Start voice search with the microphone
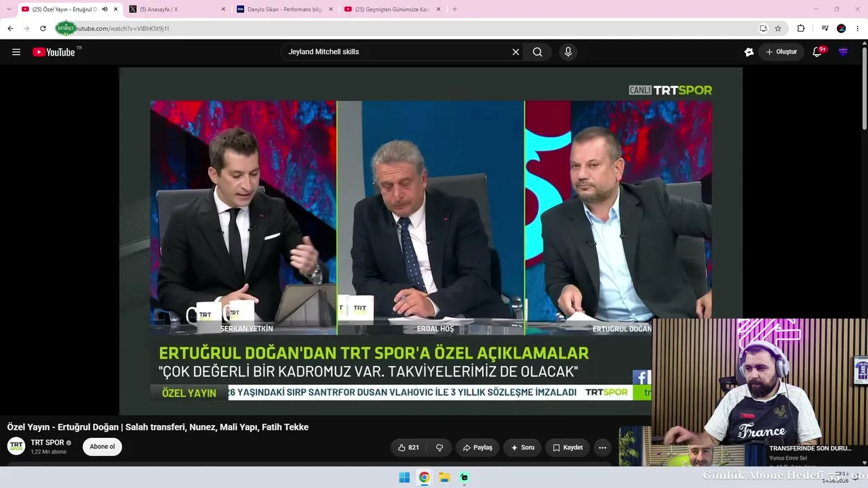This screenshot has height=488, width=868. point(568,52)
